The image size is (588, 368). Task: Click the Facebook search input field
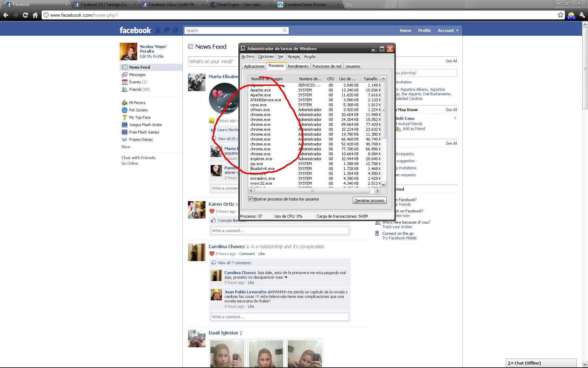(x=233, y=30)
